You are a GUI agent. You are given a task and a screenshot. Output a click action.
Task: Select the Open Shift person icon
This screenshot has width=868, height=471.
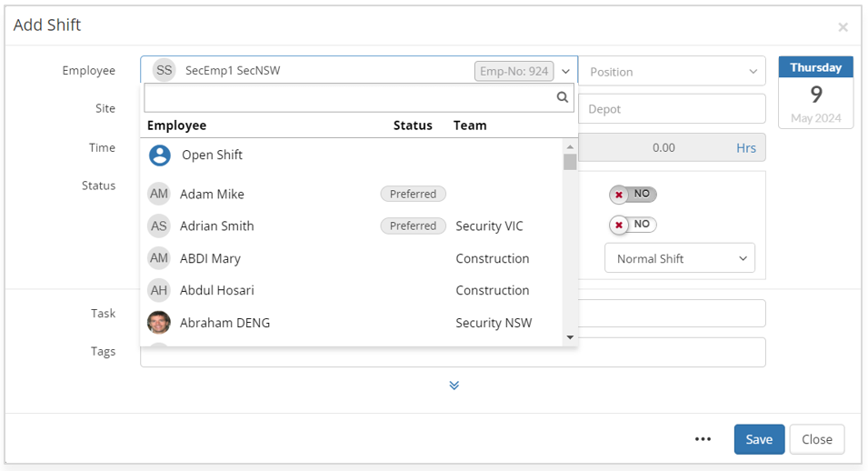pos(160,155)
